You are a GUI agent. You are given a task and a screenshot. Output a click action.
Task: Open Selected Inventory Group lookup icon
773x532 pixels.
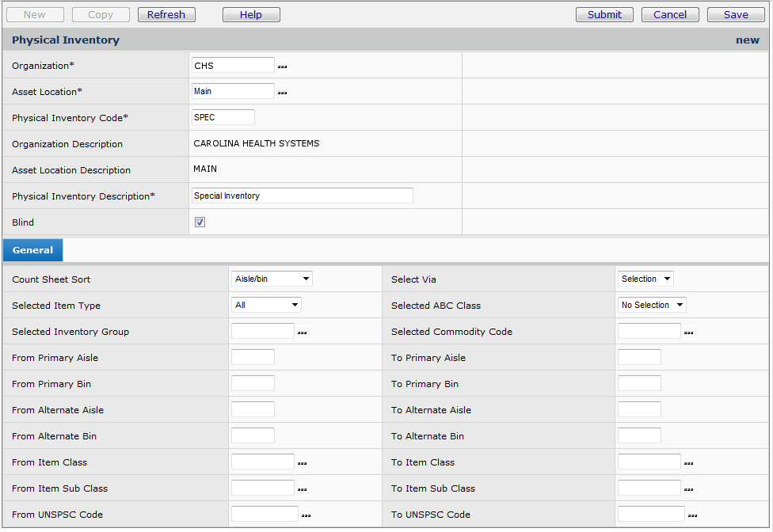click(x=302, y=332)
